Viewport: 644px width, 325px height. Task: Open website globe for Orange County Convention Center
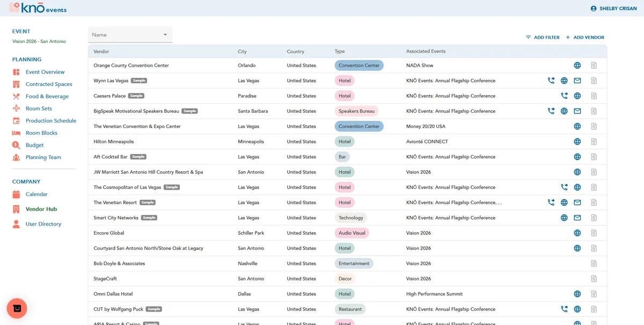tap(577, 66)
